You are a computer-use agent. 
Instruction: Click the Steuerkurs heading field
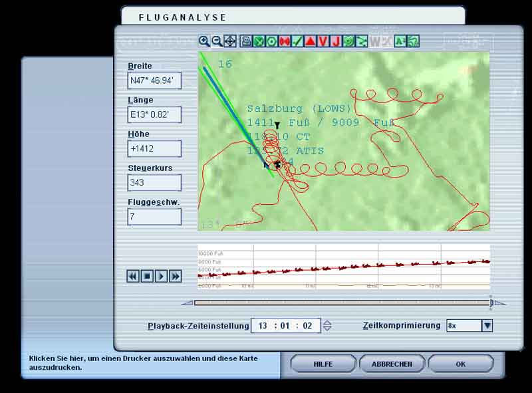pos(154,182)
